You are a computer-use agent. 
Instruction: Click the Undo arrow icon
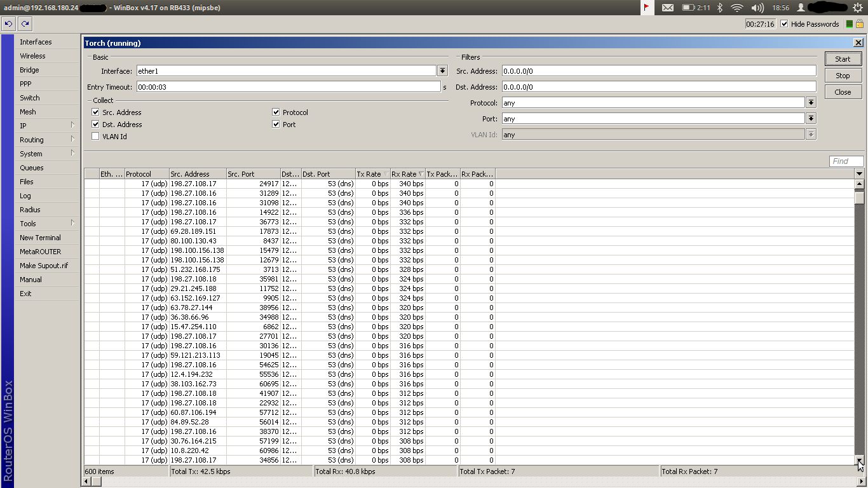click(8, 24)
